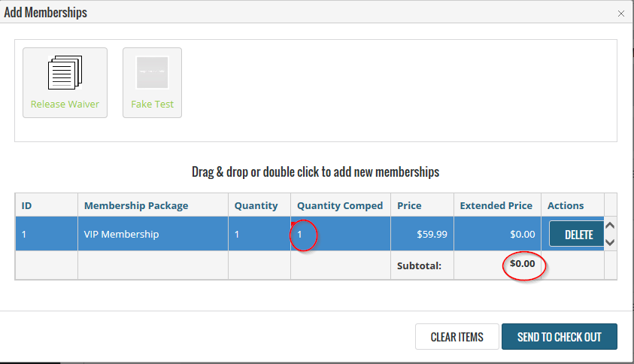This screenshot has height=364, width=634.
Task: Click the Fake Test label text
Action: coord(152,104)
